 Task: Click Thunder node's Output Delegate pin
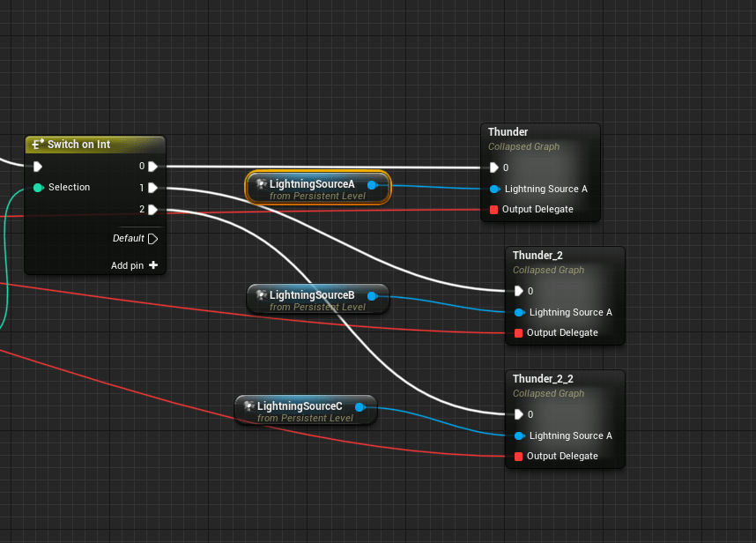[493, 210]
